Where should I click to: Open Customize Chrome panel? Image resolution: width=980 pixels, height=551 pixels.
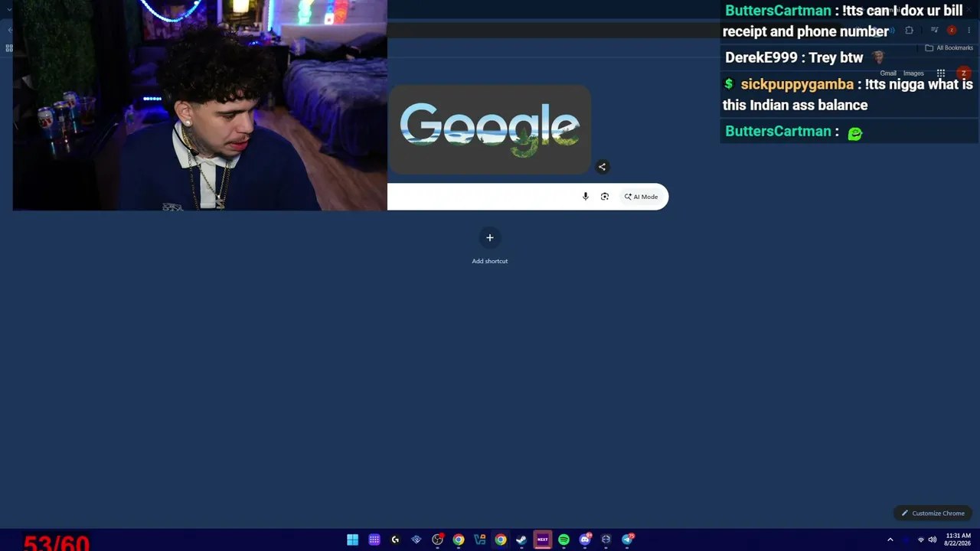[x=932, y=514]
